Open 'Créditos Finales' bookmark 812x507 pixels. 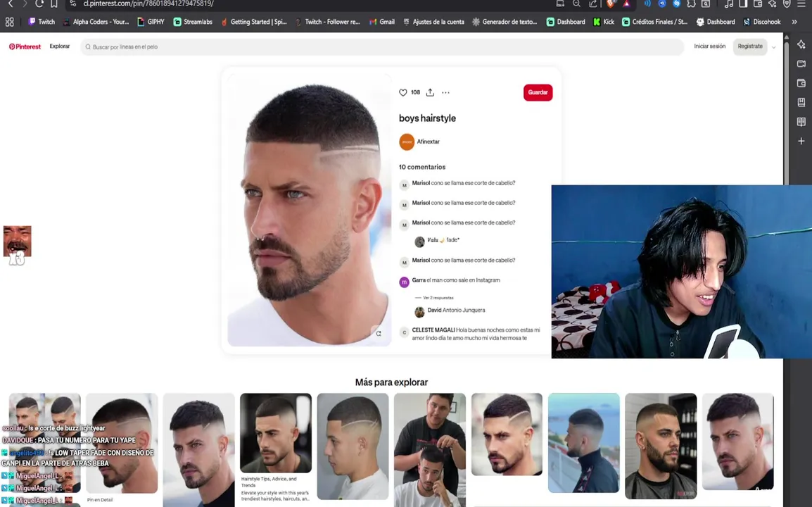point(654,22)
